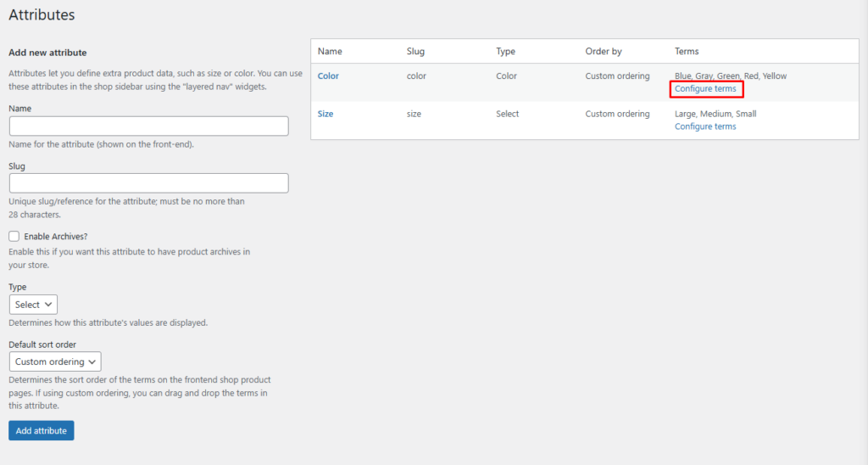Screen dimensions: 868x465
Task: Open the Size attribute link
Action: point(325,114)
